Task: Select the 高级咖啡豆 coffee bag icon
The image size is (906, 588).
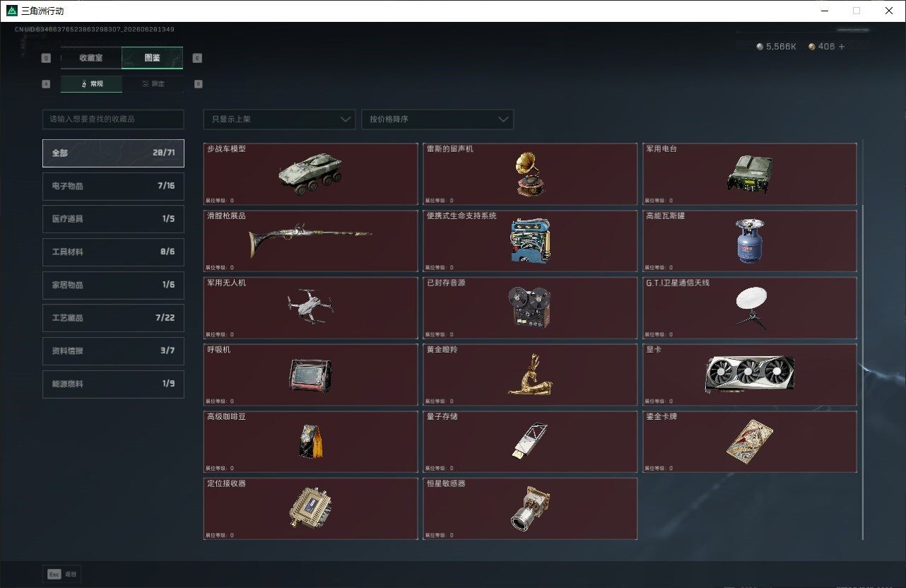Action: (x=310, y=442)
